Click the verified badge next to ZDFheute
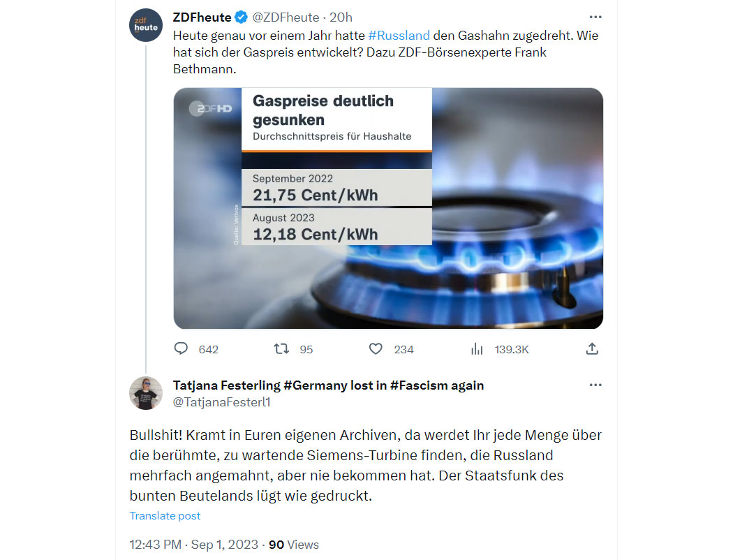 pyautogui.click(x=242, y=17)
